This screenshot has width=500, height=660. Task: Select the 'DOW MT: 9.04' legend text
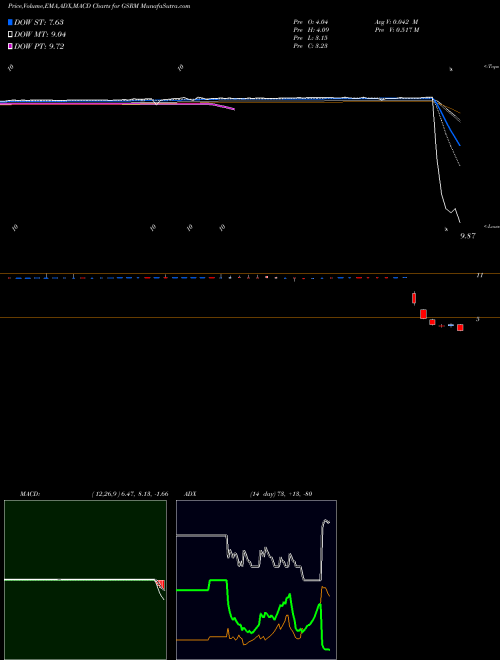[40, 35]
